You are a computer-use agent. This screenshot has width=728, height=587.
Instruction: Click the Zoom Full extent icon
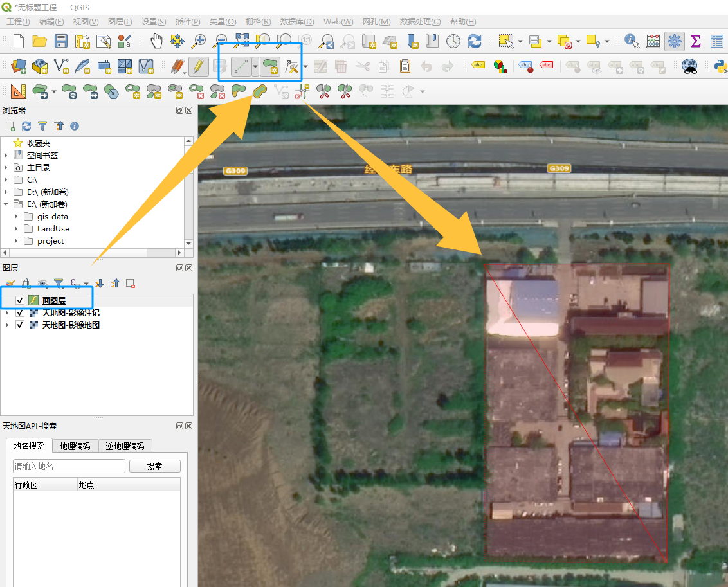(241, 41)
